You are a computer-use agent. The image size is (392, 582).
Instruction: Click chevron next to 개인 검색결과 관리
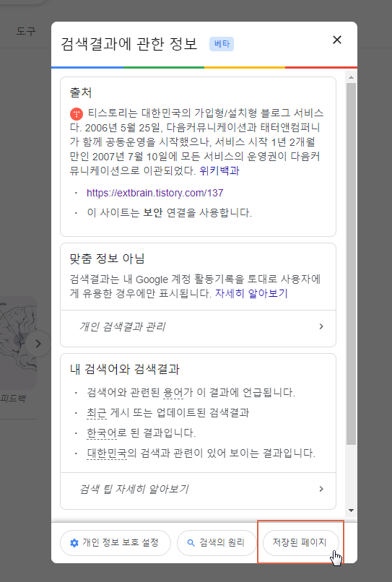[321, 326]
